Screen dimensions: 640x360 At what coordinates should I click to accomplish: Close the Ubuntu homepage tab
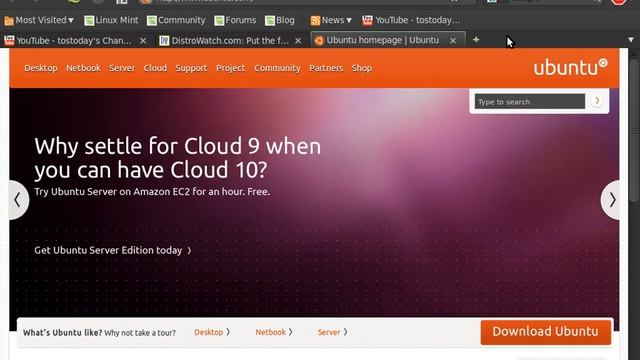pyautogui.click(x=453, y=40)
